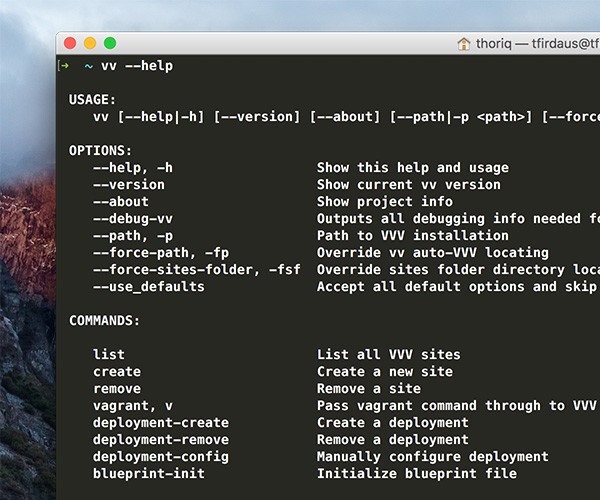Click 'List all VVV sites' description

[389, 354]
